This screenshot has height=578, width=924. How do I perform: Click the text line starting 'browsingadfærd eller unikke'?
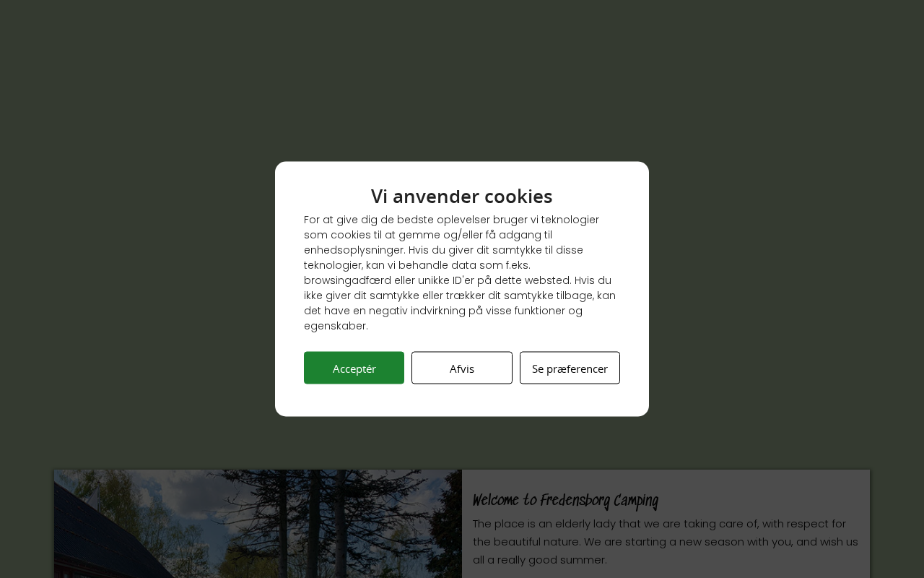458,280
